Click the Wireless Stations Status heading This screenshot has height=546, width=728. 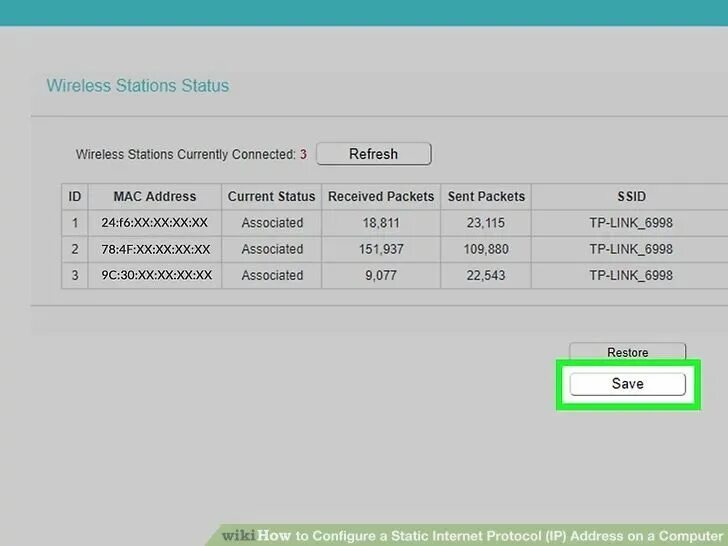(x=138, y=86)
